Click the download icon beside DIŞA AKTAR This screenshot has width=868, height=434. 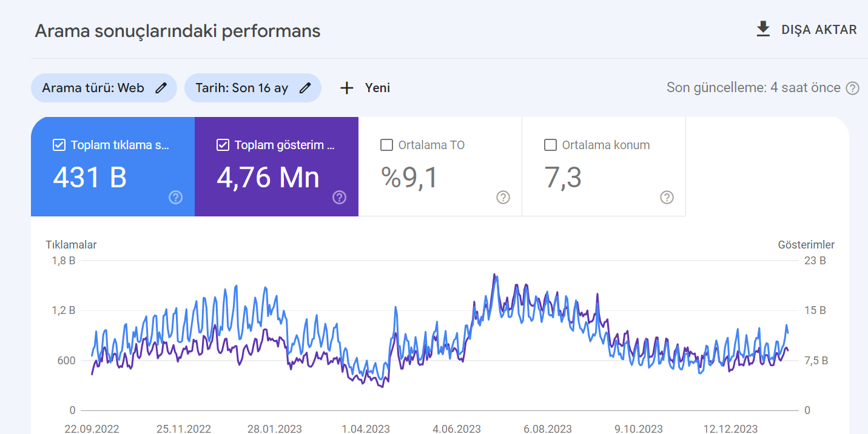pyautogui.click(x=763, y=29)
